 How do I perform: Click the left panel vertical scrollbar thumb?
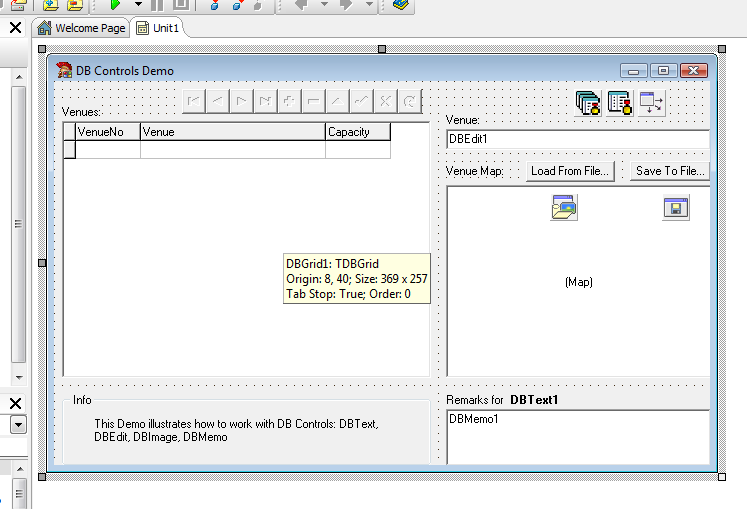(18, 224)
